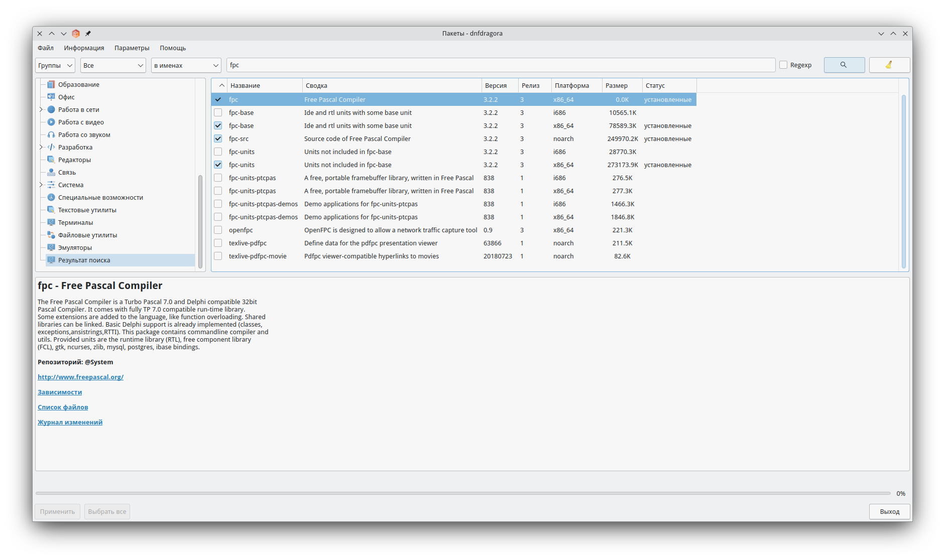Click the package list vertical scrollbar

pos(904,181)
